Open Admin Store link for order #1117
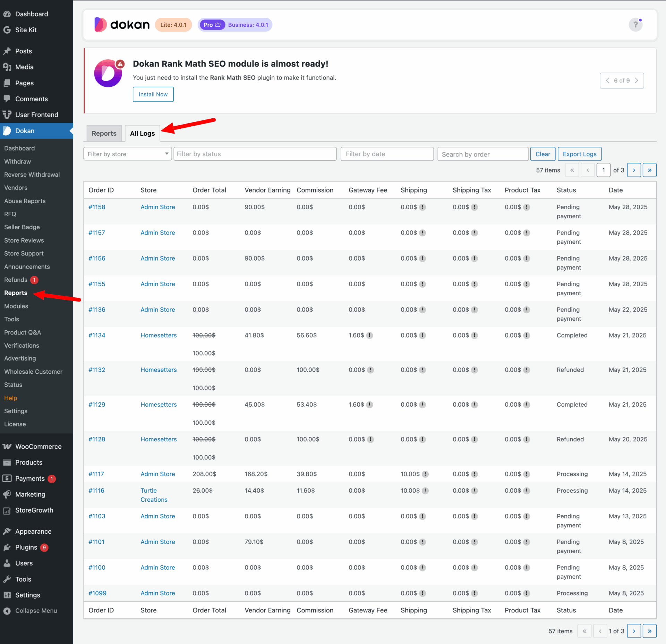This screenshot has height=644, width=666. pyautogui.click(x=157, y=474)
